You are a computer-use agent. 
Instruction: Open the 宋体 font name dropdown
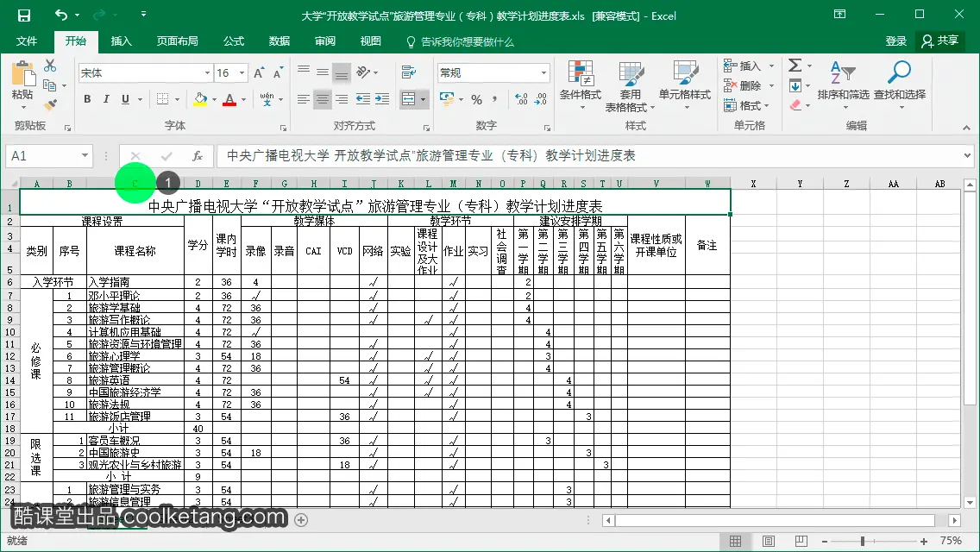[x=208, y=73]
